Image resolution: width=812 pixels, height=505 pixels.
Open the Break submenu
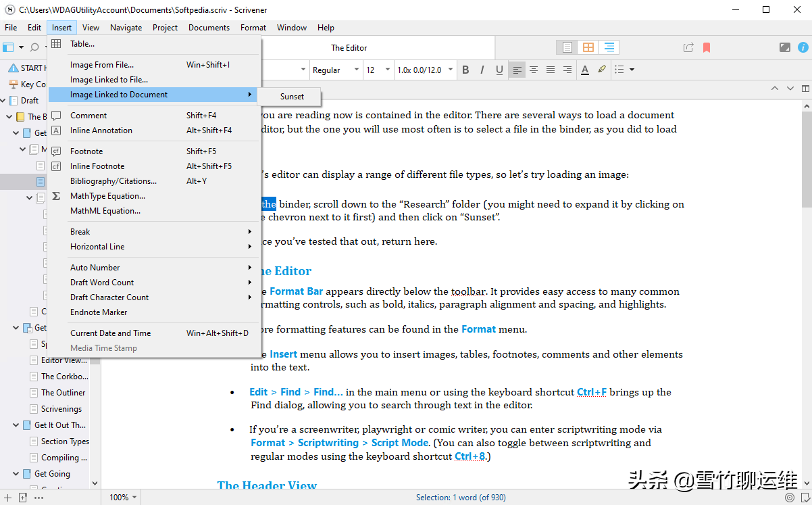(155, 232)
